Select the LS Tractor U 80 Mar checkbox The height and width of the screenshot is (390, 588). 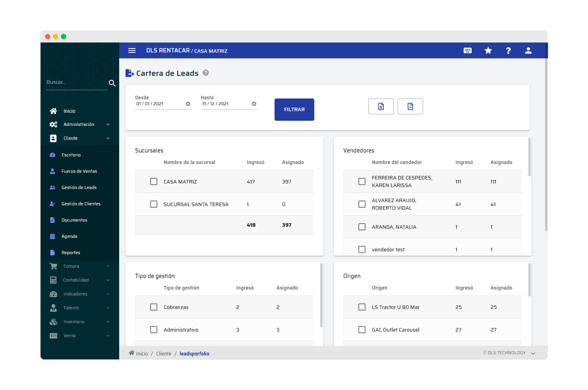point(362,307)
